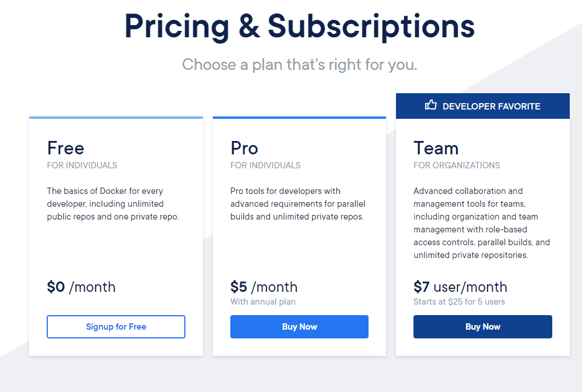This screenshot has height=392, width=582.
Task: Select the Free plan title
Action: [x=65, y=148]
